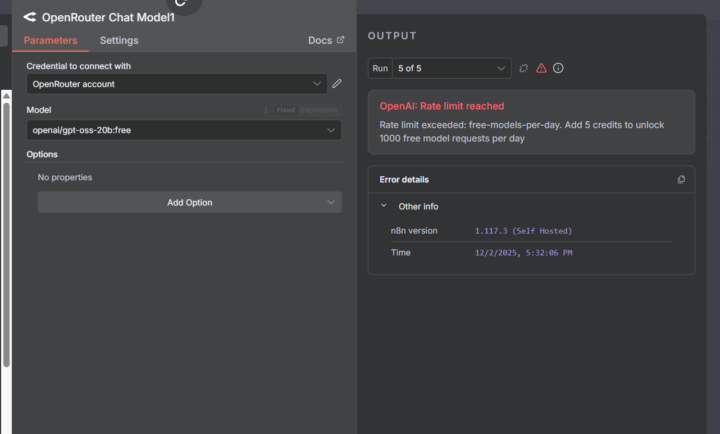Image resolution: width=720 pixels, height=434 pixels.
Task: Collapse the Other info section
Action: pos(384,206)
